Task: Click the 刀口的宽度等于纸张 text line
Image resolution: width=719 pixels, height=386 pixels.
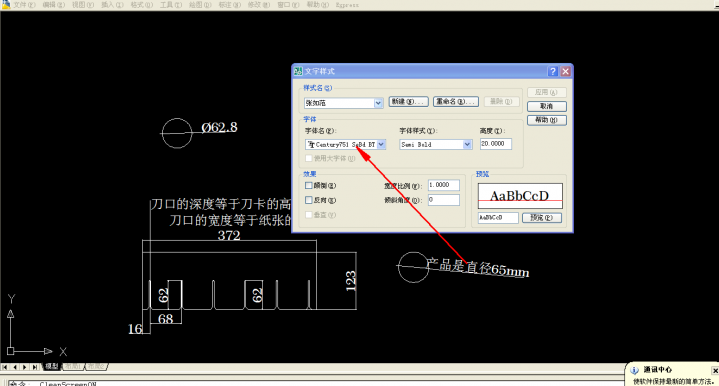Action: [x=231, y=221]
